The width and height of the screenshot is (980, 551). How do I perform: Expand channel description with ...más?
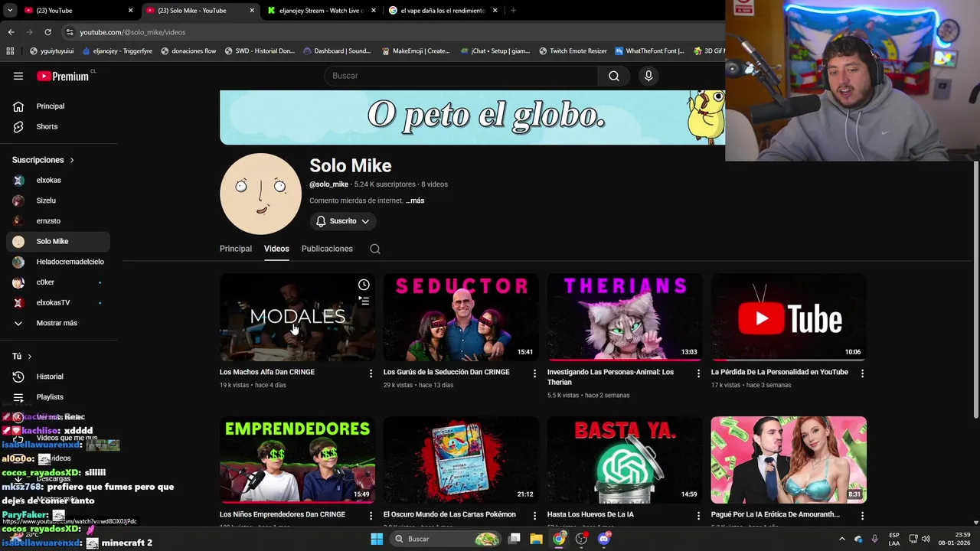415,201
